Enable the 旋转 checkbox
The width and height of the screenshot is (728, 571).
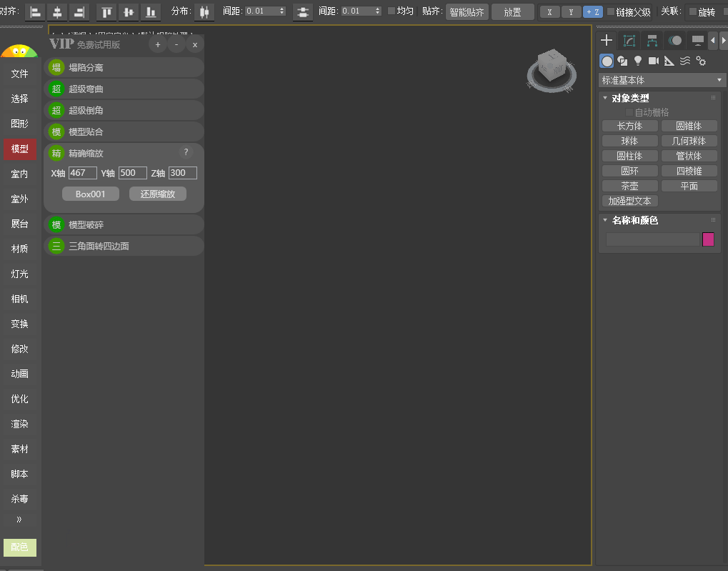coord(692,11)
